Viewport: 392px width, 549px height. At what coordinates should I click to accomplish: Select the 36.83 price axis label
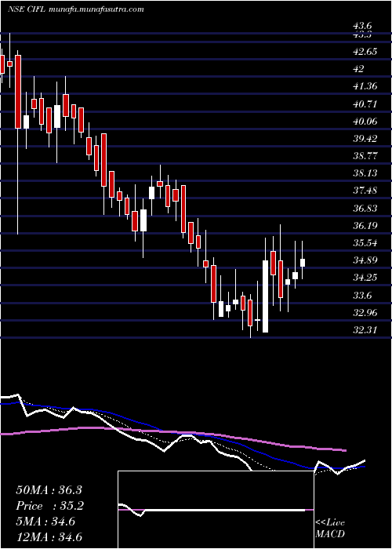click(365, 209)
